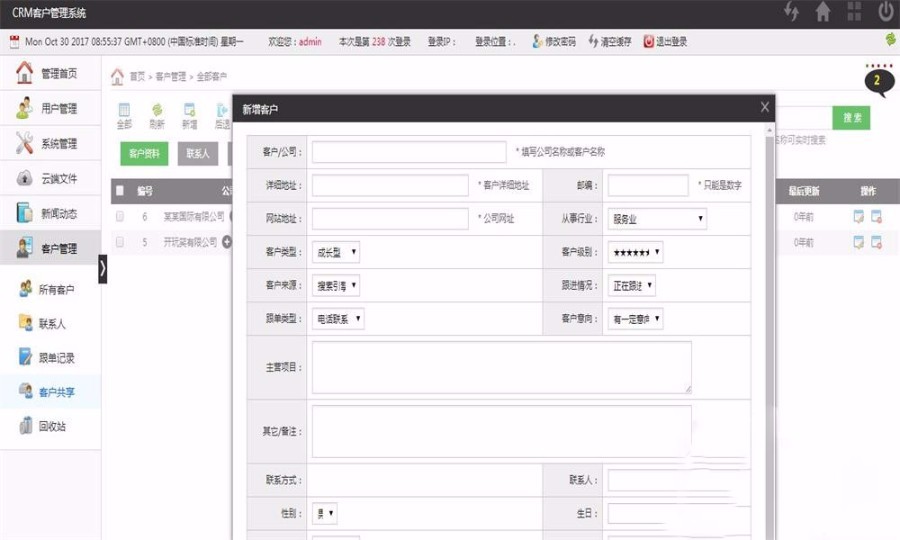Open the 客户级别 star rating dropdown
Viewport: 900px width, 540px height.
coord(635,252)
